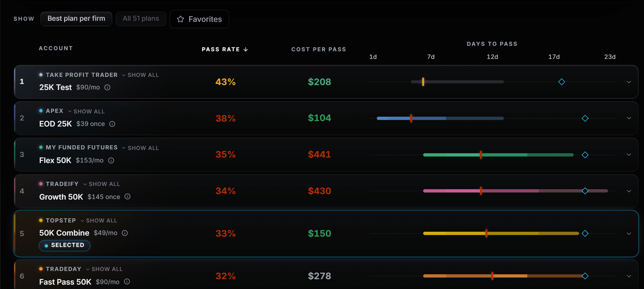Select the EOD 25K plan name
644x289 pixels.
56,124
